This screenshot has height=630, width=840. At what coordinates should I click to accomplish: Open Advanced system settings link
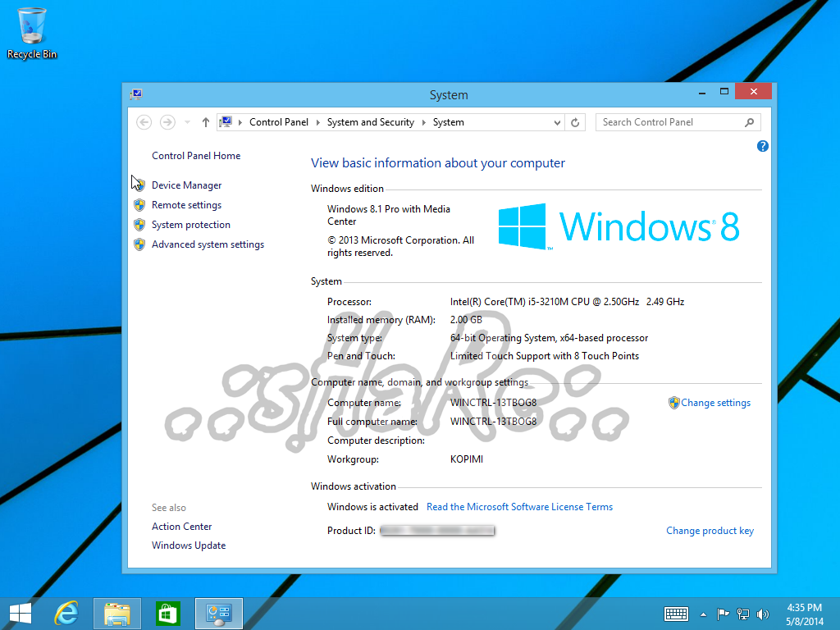208,244
